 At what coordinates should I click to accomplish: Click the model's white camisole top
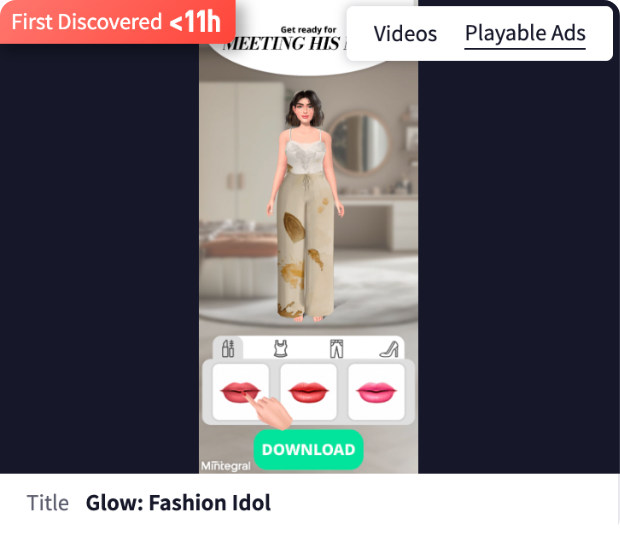tap(305, 153)
